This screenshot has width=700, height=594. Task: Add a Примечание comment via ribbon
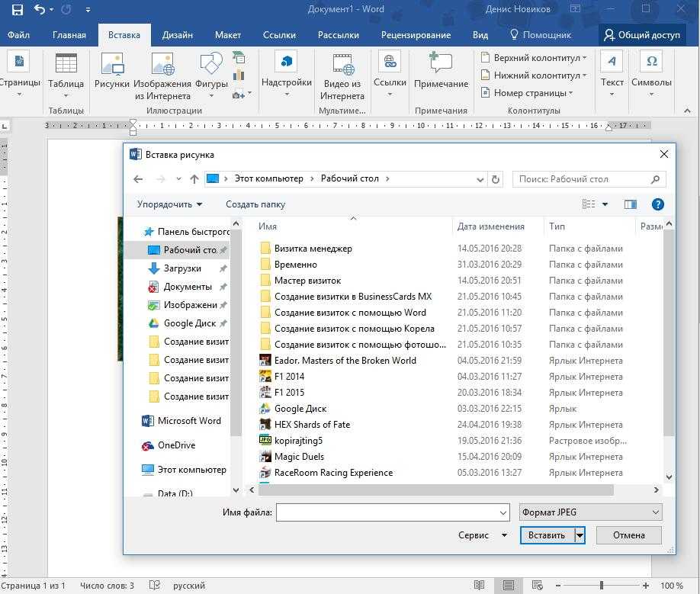click(x=441, y=74)
